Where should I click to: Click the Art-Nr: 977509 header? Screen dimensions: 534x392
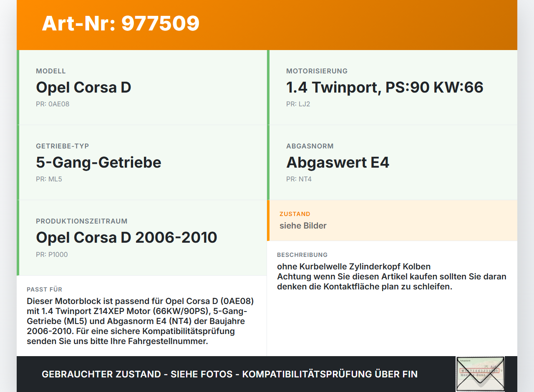pyautogui.click(x=120, y=23)
